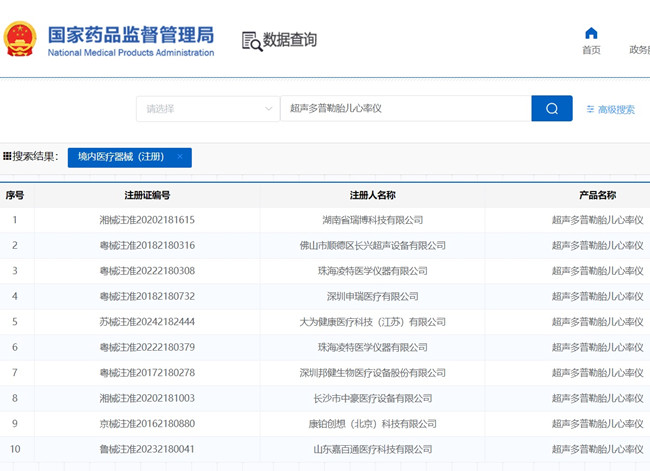Screen dimensions: 650x471
Task: Click registrant 深圳申瑞医疗有限公司
Action: point(373,296)
